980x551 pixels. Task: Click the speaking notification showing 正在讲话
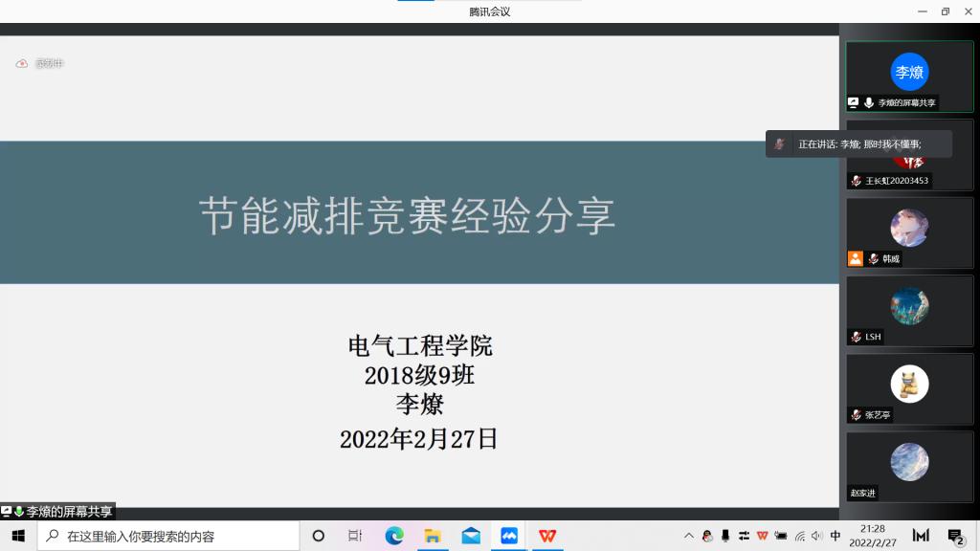coord(858,143)
